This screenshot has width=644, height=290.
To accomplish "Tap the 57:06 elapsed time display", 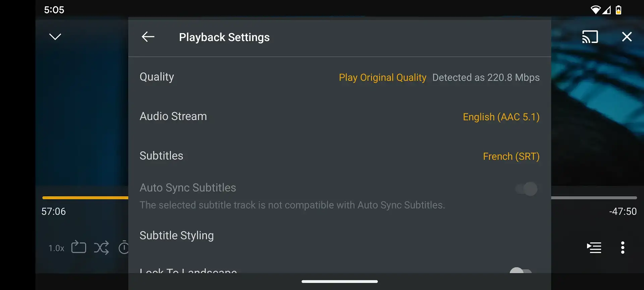I will [x=53, y=211].
